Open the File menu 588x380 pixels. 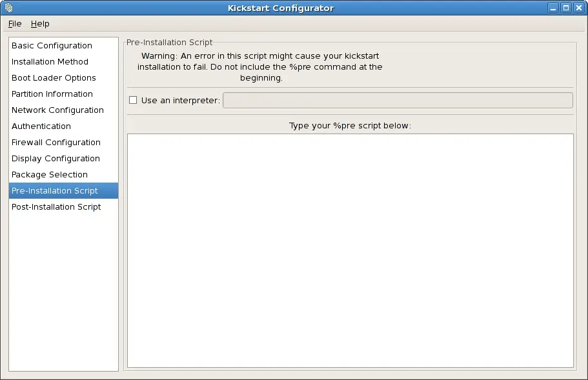[15, 24]
